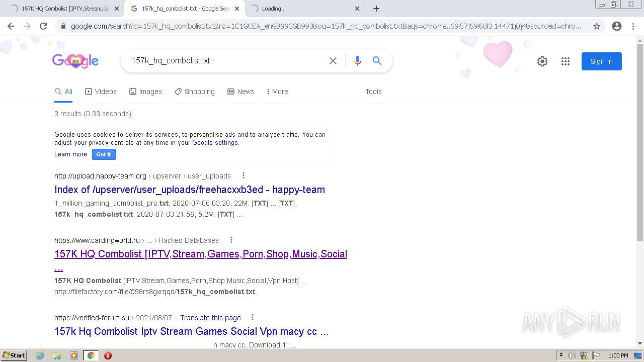Switch to Shopping results

click(195, 92)
